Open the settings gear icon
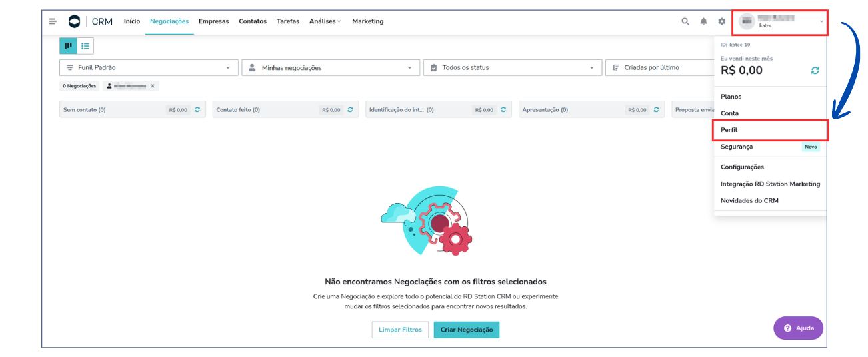This screenshot has height=357, width=868. [721, 21]
